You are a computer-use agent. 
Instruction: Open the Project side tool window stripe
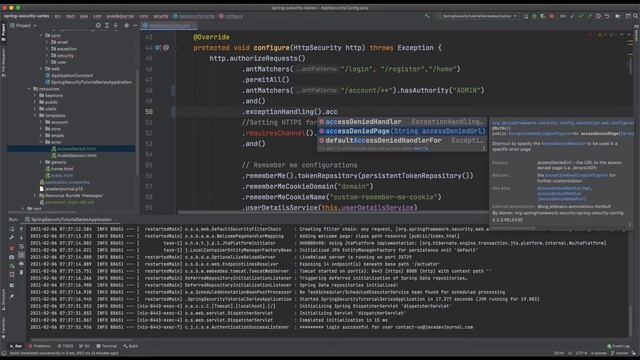4,32
